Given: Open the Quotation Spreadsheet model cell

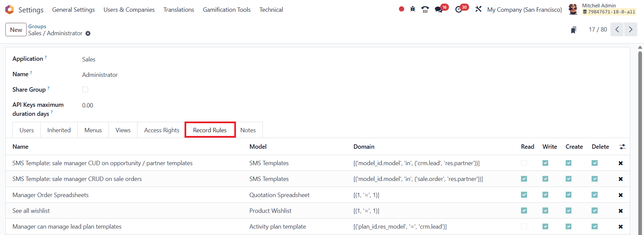Looking at the screenshot, I should pos(279,195).
